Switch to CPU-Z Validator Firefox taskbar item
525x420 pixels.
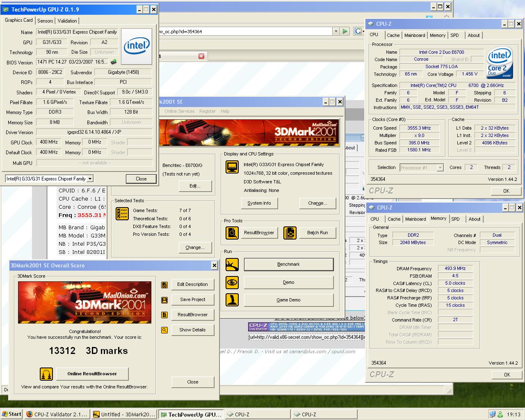57,414
